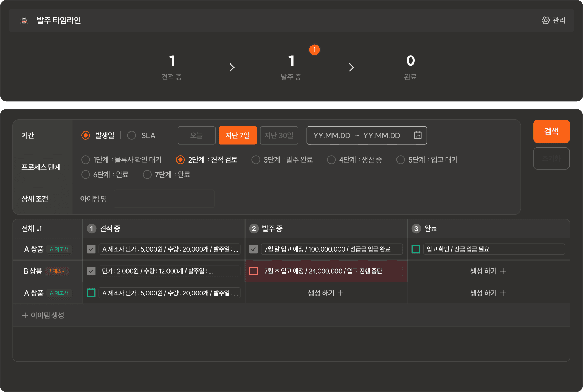
Task: Click the 발주 중 column header
Action: click(326, 228)
